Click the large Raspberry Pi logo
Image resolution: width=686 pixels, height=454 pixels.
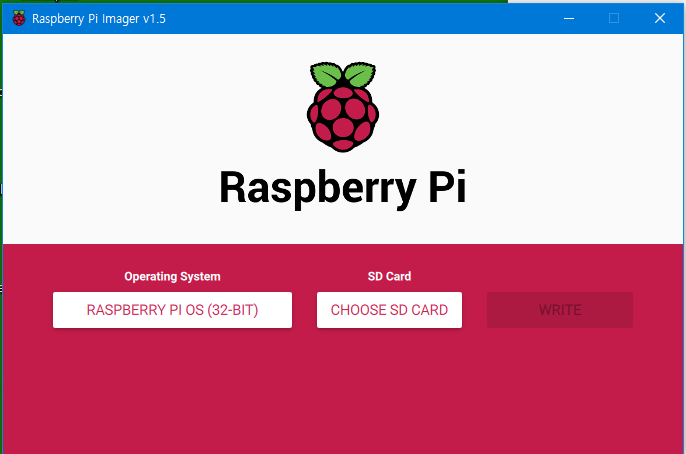coord(343,107)
